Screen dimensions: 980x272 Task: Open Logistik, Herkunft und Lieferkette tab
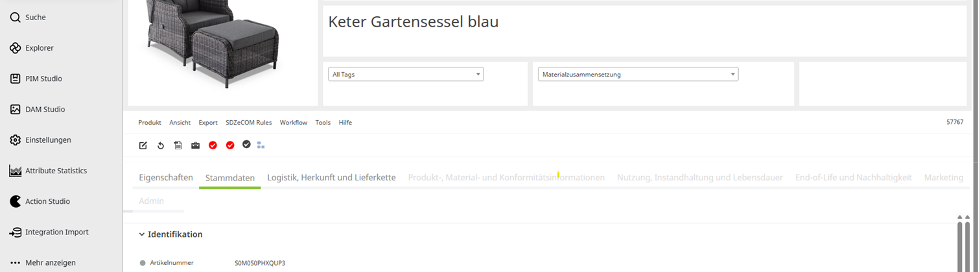[331, 177]
